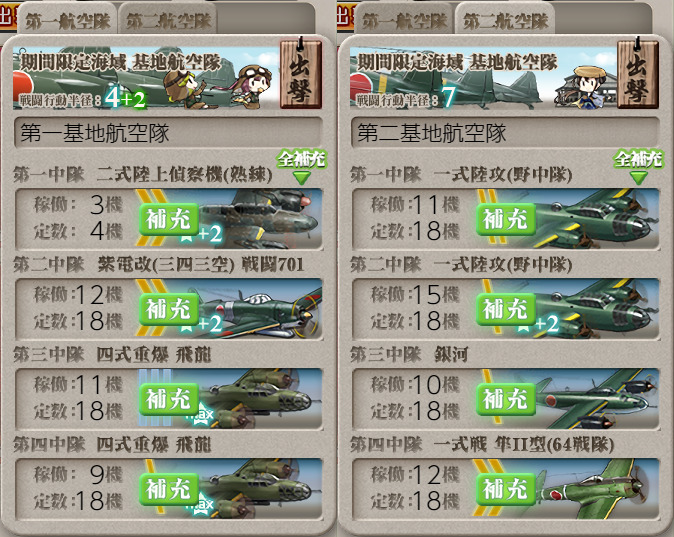Screen dimensions: 674x537
Task: Click 補充 for the 隼II型(64戦隊) squadron
Action: coord(506,489)
